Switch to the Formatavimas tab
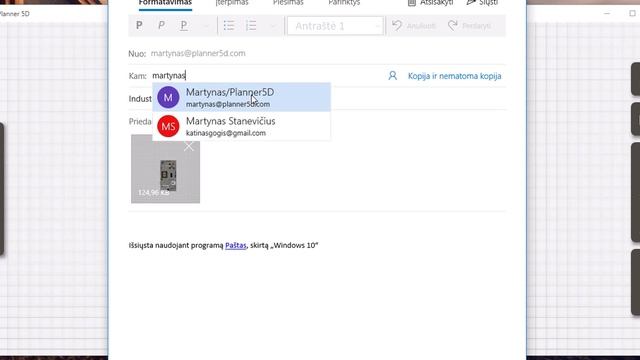The width and height of the screenshot is (640, 360). (x=165, y=3)
